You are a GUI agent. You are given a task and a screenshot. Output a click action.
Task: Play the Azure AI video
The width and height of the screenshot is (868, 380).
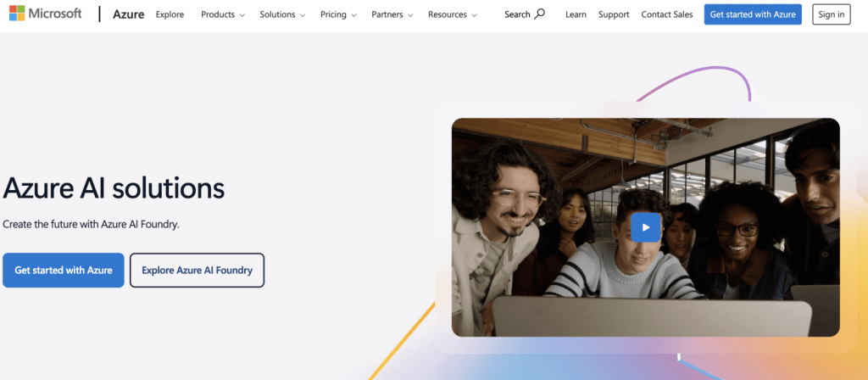(645, 227)
